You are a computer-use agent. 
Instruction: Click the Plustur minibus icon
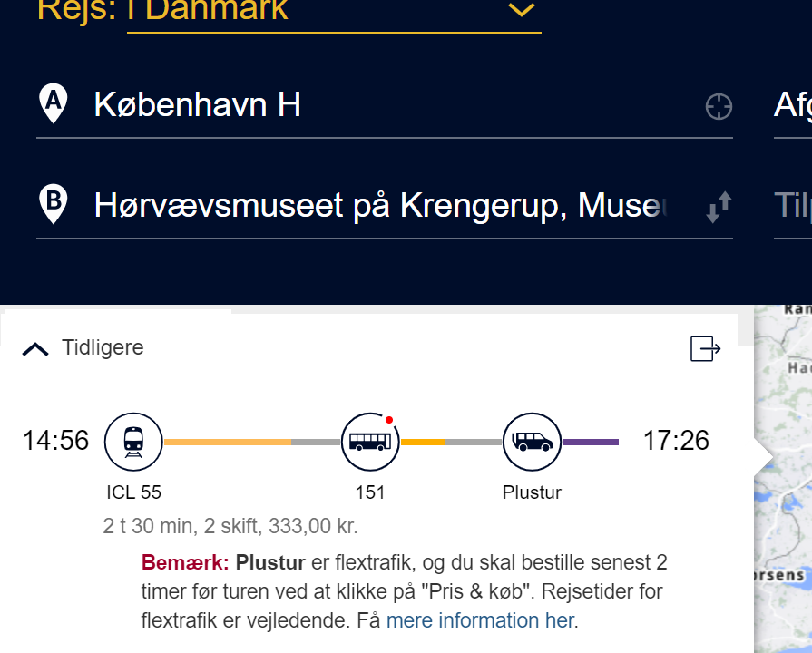click(532, 442)
